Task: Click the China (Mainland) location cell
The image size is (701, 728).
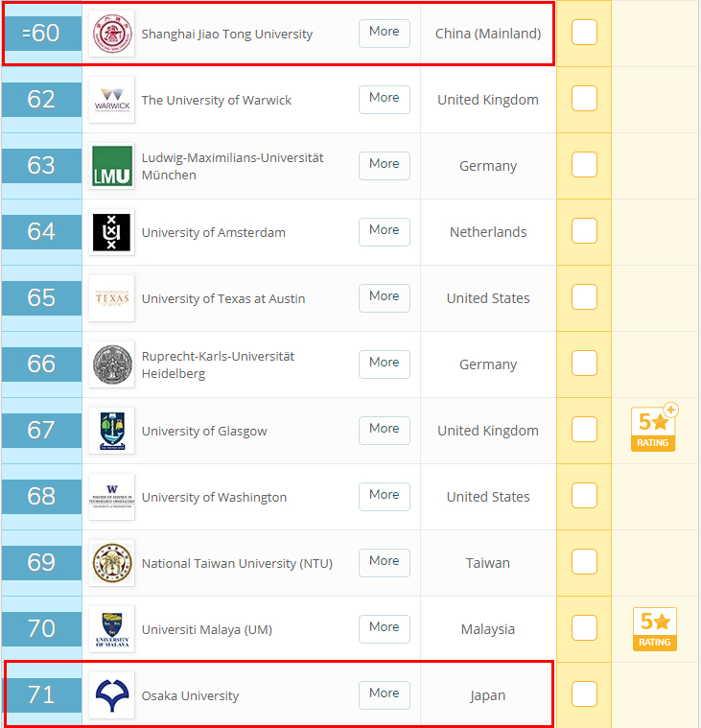Action: coord(488,34)
